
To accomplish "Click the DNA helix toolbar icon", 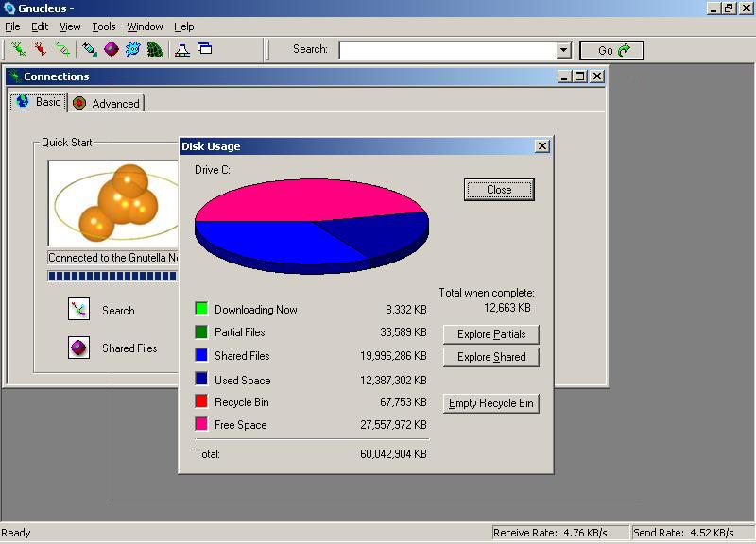I will click(x=62, y=49).
